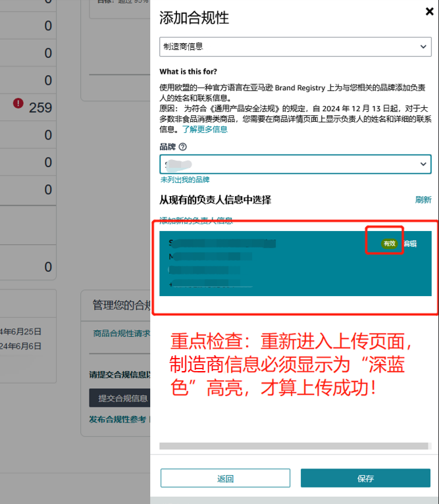The height and width of the screenshot is (504, 439).
Task: Click the green 有效 status badge
Action: (389, 243)
